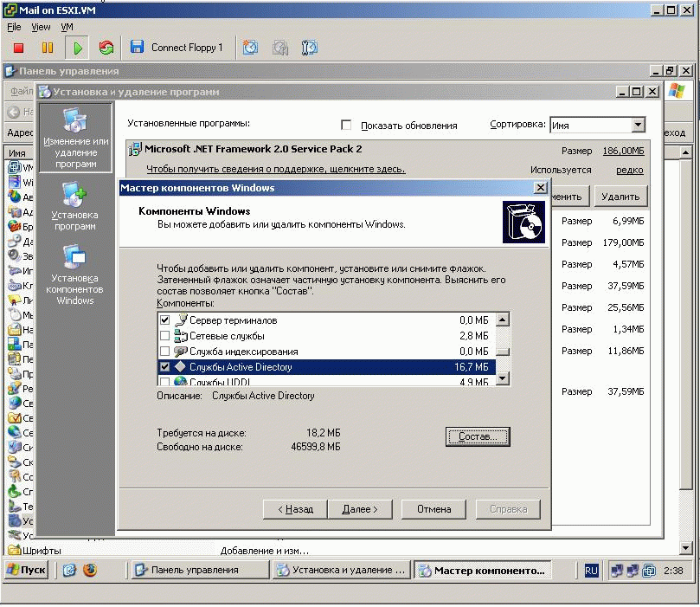
Task: Select 'Службы Active Directory' list row text
Action: [x=241, y=366]
